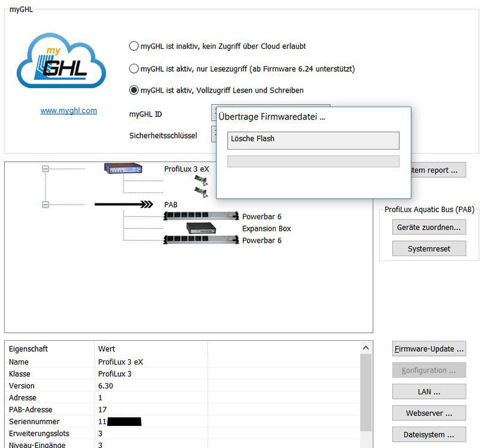
Task: Click scroll up arrow in property table
Action: (366, 348)
